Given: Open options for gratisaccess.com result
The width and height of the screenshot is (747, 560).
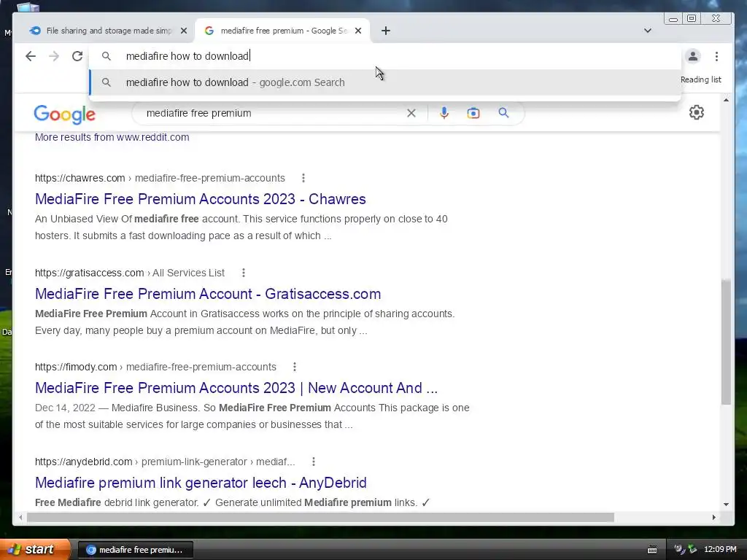Looking at the screenshot, I should coord(244,273).
